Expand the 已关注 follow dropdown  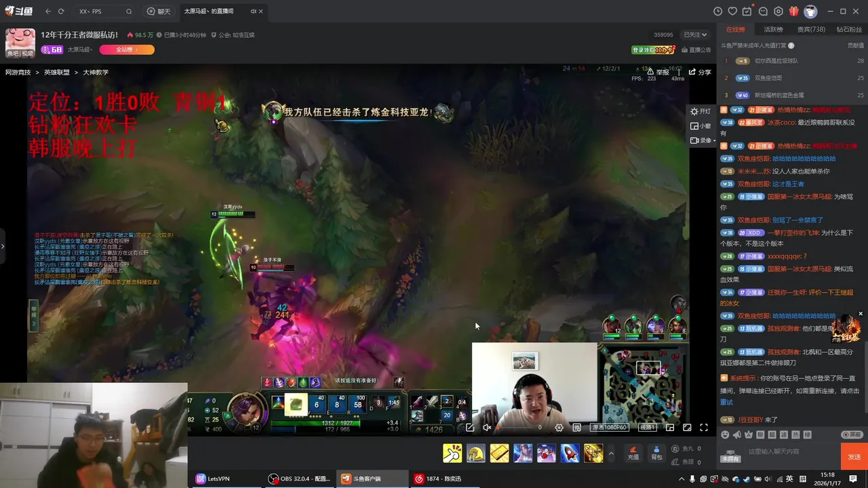pos(695,35)
